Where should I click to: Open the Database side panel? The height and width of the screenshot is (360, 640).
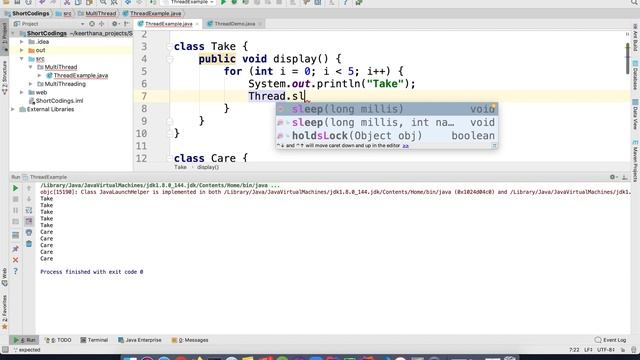pyautogui.click(x=636, y=75)
